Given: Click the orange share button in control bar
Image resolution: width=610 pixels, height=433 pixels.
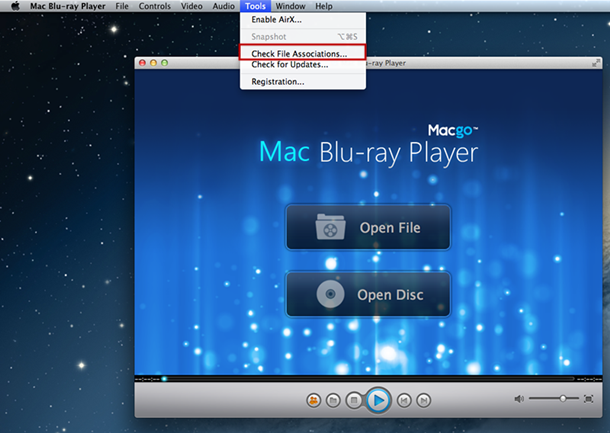Looking at the screenshot, I should tap(314, 400).
